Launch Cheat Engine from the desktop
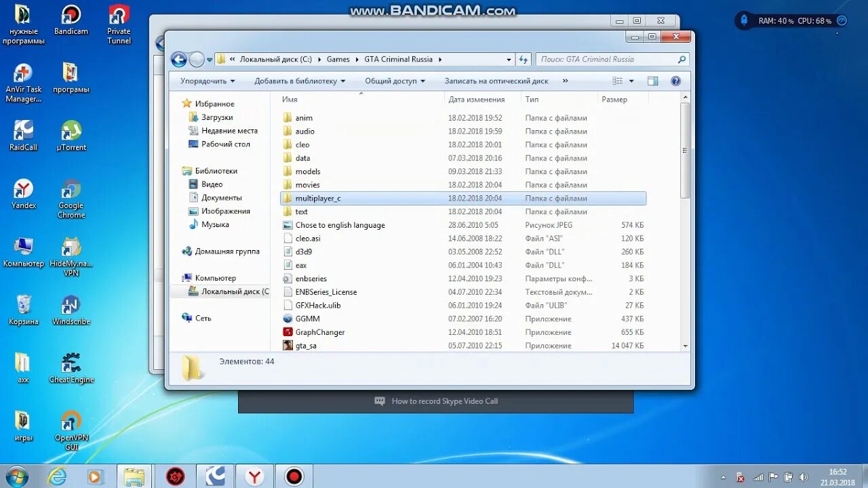The height and width of the screenshot is (488, 868). pyautogui.click(x=71, y=369)
